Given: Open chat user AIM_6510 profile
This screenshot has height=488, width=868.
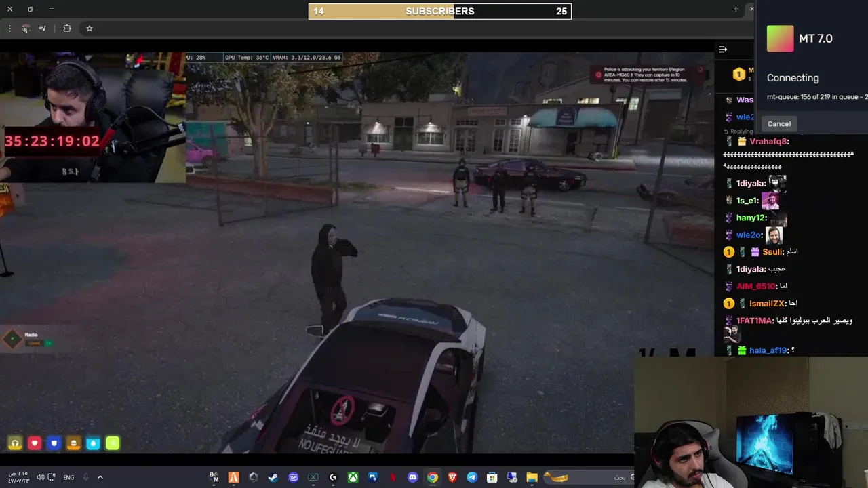Looking at the screenshot, I should pyautogui.click(x=756, y=286).
